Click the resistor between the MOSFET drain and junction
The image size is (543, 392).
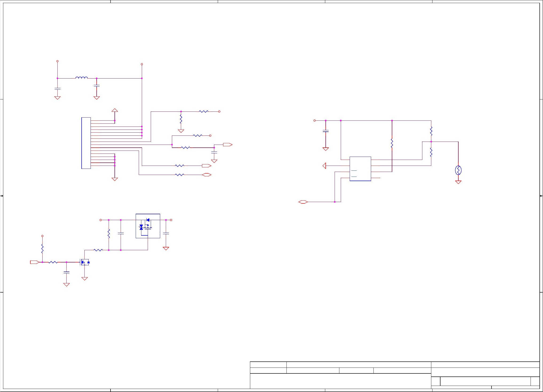pos(98,250)
